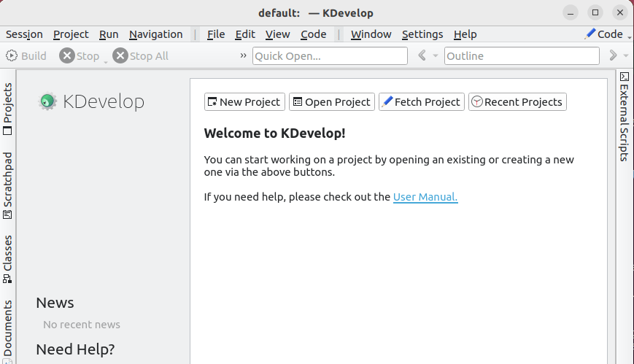Close the KDevelop window
This screenshot has height=364, width=634.
pos(620,13)
